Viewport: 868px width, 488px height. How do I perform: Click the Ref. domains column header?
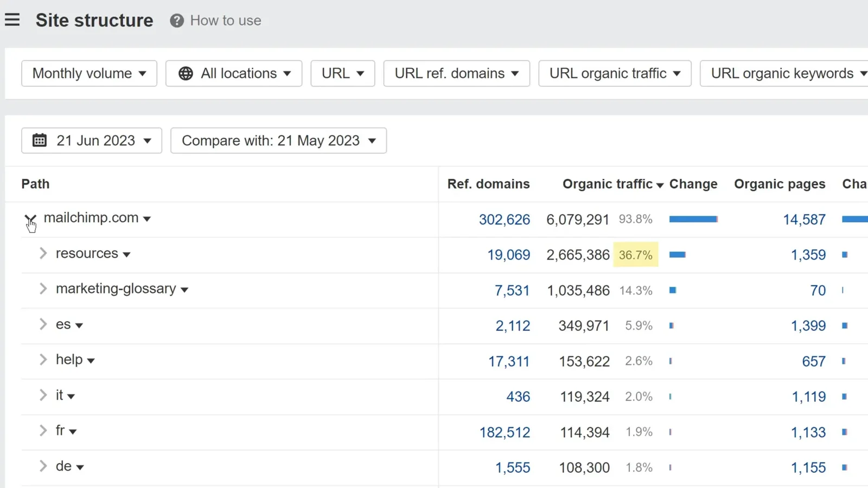tap(488, 184)
